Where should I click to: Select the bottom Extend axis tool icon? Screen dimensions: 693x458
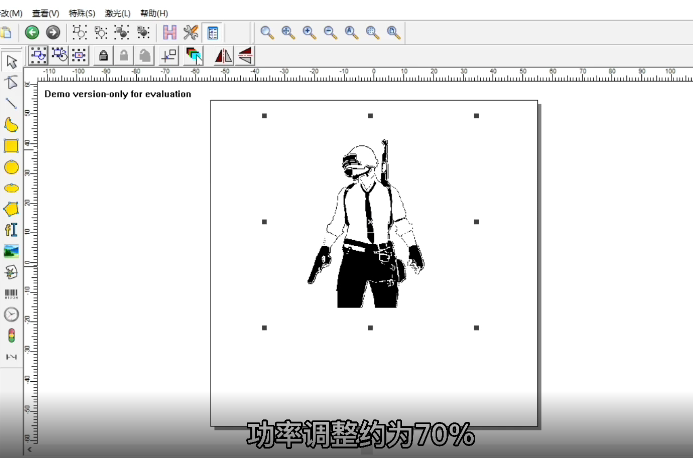tap(11, 357)
